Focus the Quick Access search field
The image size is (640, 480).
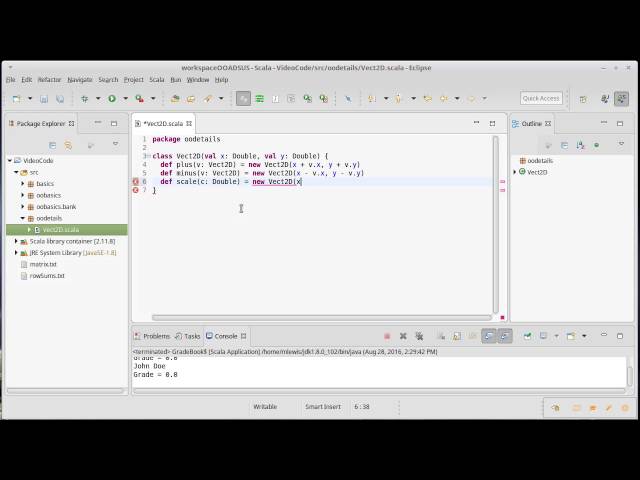[541, 98]
